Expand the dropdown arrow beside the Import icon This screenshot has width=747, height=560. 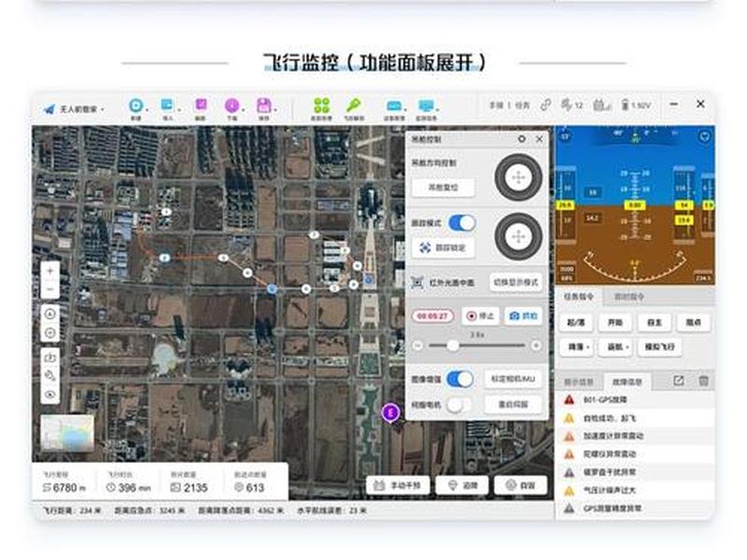[x=178, y=109]
